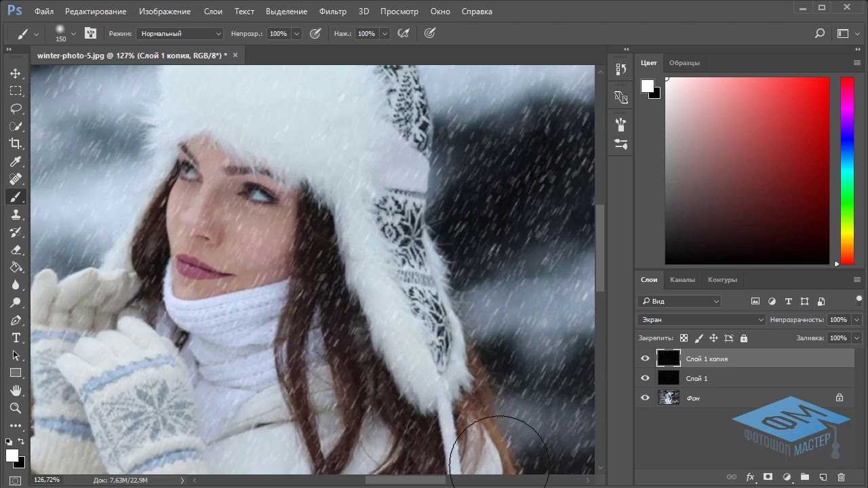Switch to the "Контуры" tab
Screen dimensions: 868x488
point(722,279)
